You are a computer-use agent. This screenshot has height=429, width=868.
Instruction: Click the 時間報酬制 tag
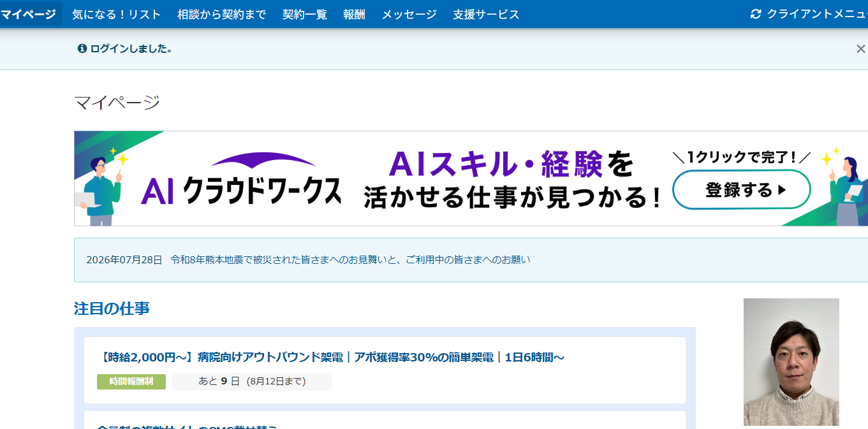pos(131,381)
